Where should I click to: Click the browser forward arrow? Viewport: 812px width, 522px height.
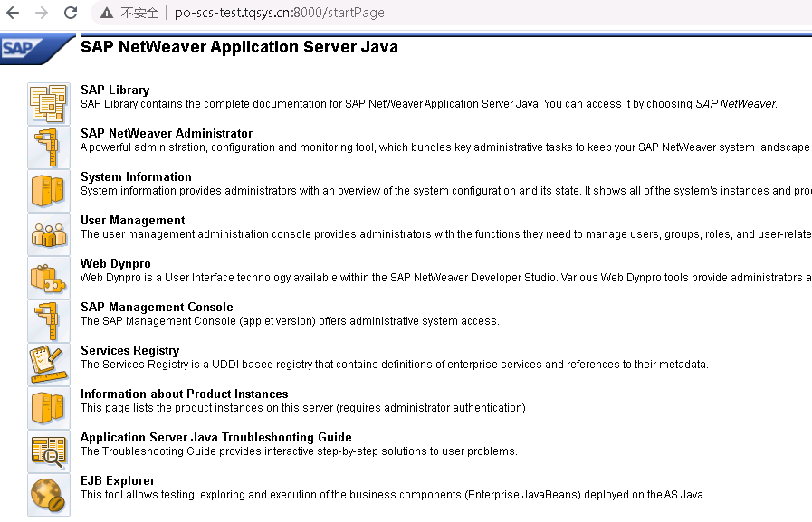[42, 13]
